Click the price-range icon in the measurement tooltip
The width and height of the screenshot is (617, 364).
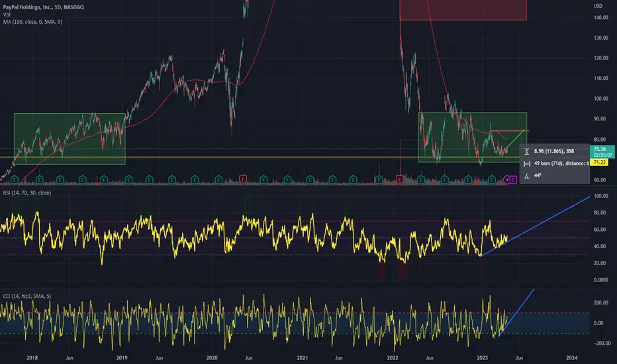(x=526, y=152)
